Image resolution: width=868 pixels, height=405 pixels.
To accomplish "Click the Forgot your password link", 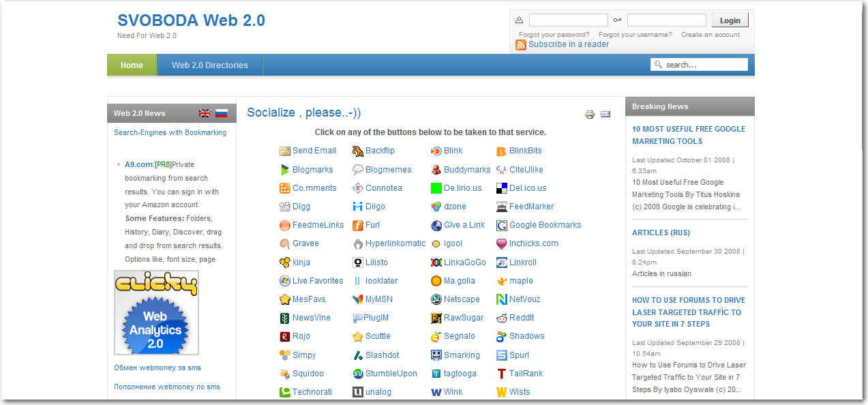I will [x=554, y=34].
